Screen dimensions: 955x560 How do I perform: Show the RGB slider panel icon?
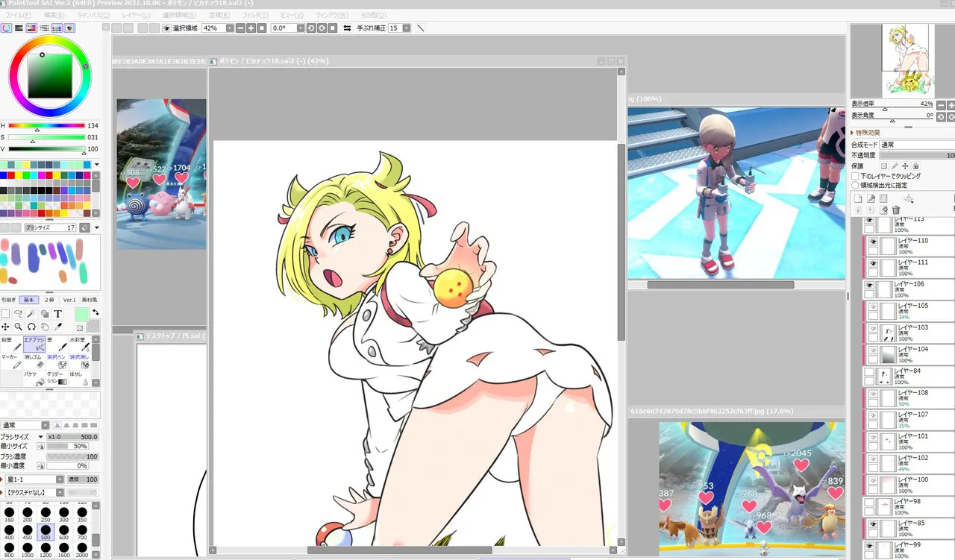19,28
